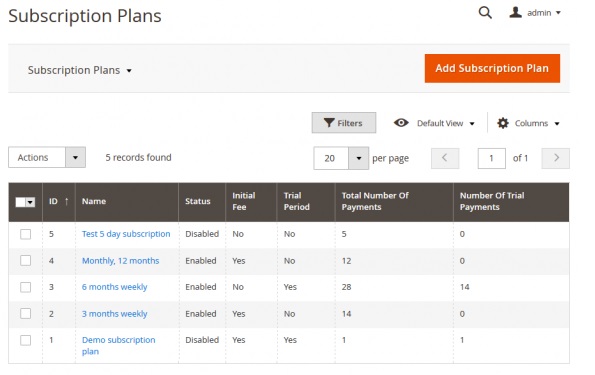595x375 pixels.
Task: Click '5 records found' text
Action: 138,157
